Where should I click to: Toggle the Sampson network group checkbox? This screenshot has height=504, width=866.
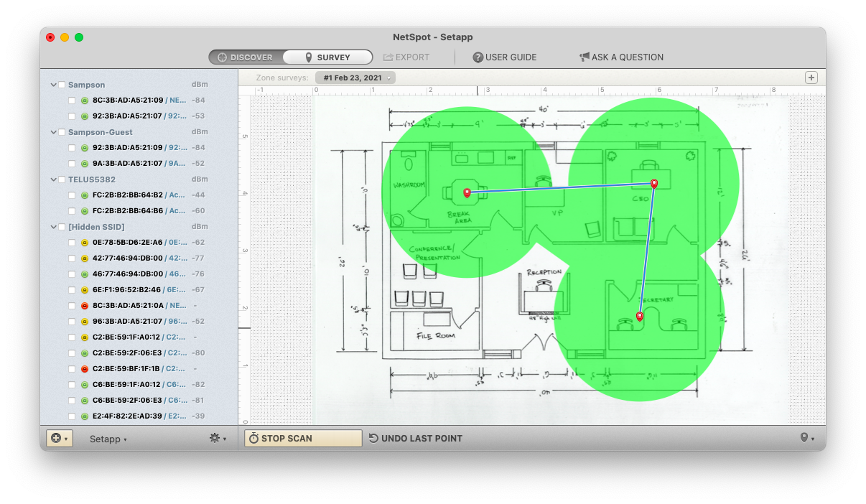click(62, 85)
